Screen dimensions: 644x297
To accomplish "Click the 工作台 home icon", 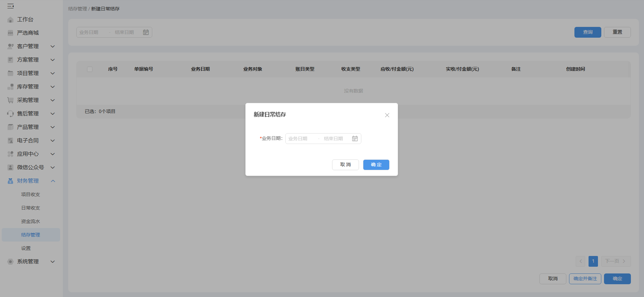I will click(10, 20).
